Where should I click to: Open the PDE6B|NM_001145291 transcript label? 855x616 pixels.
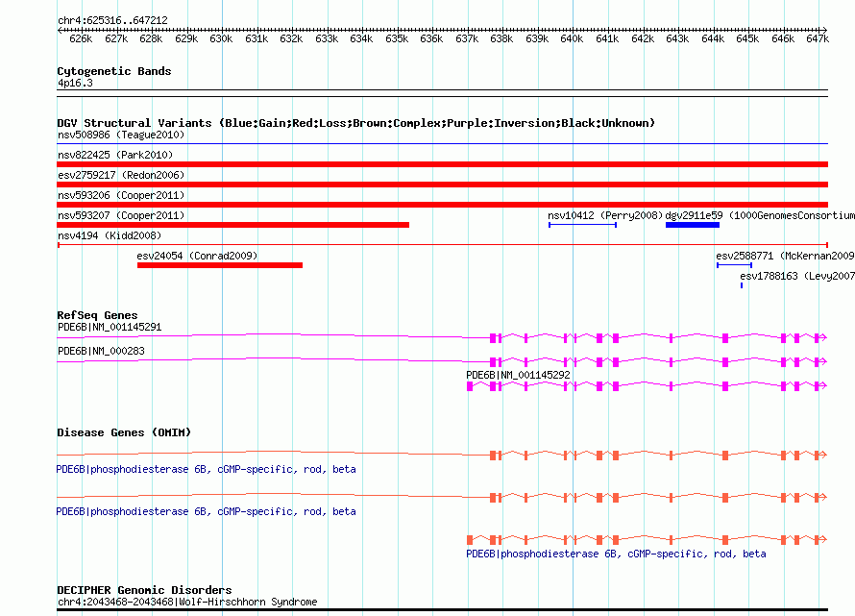point(110,328)
